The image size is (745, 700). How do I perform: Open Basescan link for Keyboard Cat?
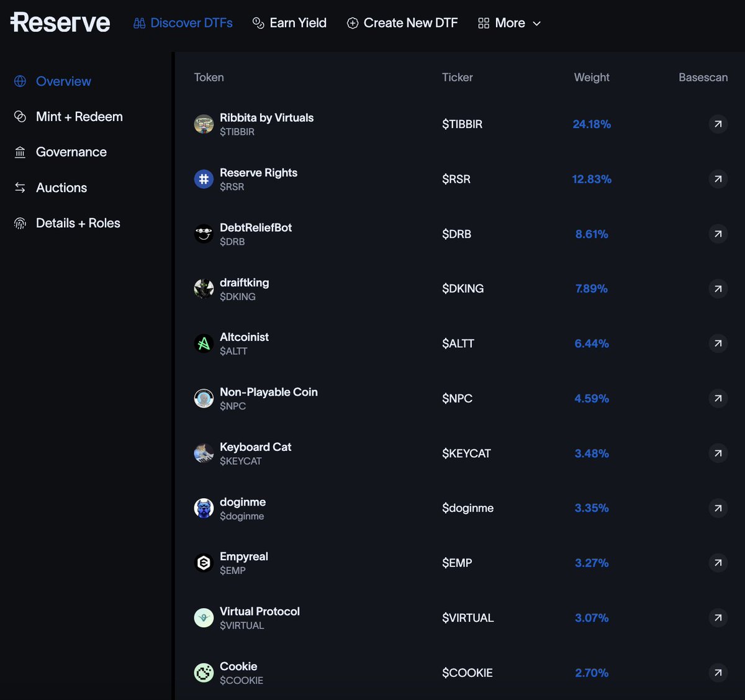coord(718,453)
